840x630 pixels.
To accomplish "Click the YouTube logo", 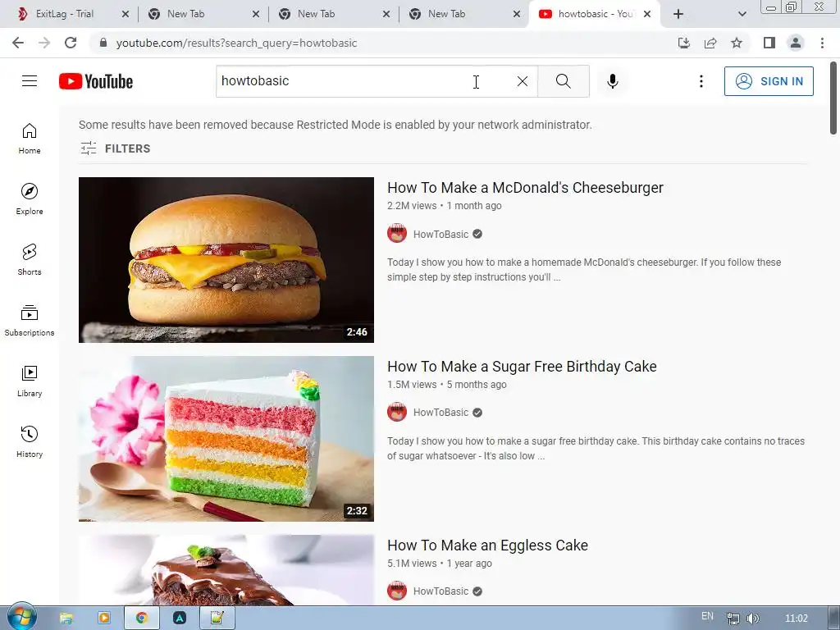I will (x=96, y=81).
